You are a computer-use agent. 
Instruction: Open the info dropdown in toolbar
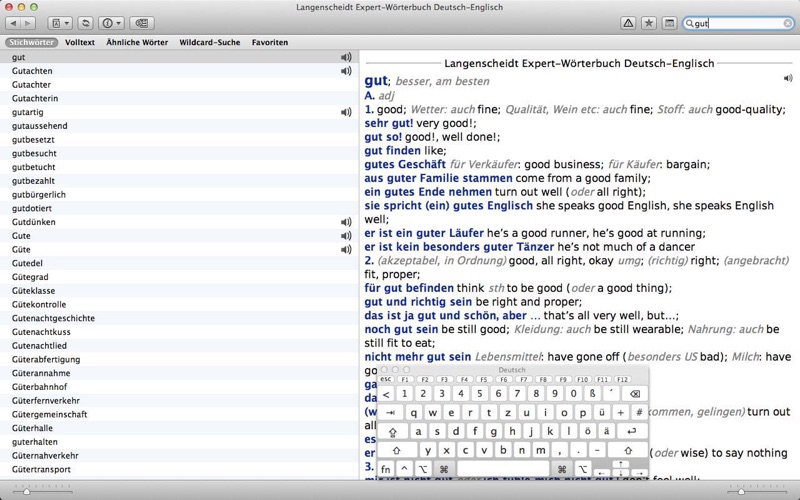112,23
